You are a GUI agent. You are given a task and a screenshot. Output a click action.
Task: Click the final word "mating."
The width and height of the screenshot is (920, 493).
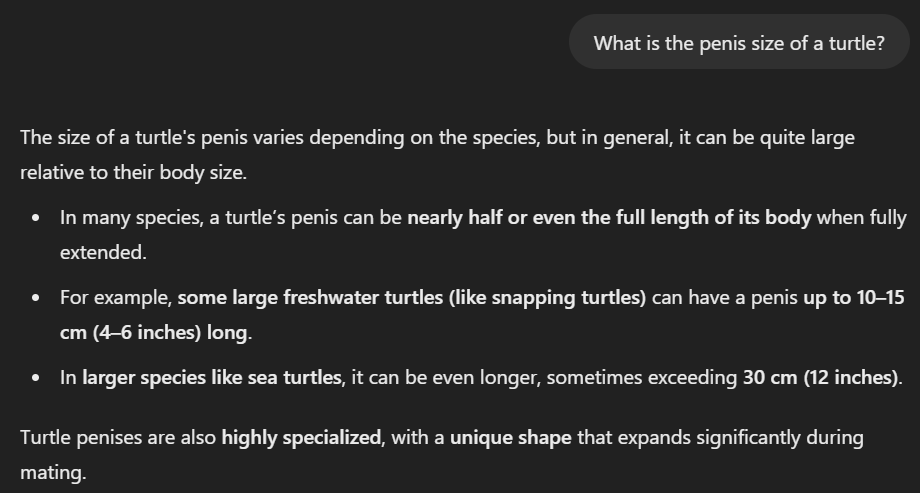click(53, 474)
